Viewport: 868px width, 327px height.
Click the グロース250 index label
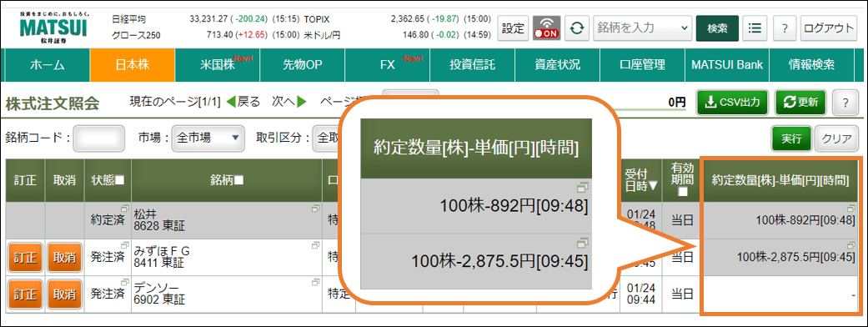click(x=136, y=36)
